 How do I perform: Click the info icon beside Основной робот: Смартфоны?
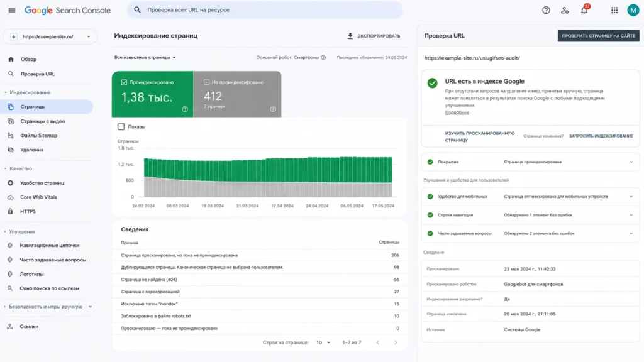(324, 57)
